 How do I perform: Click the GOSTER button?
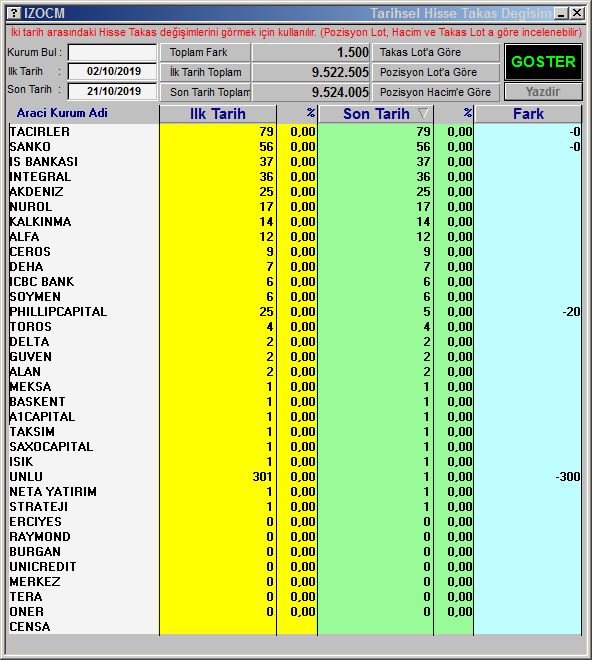[543, 62]
